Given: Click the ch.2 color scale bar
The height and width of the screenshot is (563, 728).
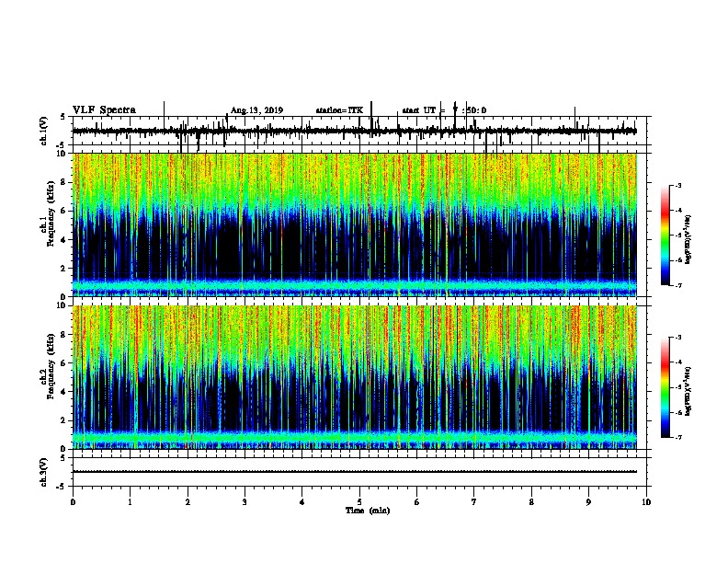Looking at the screenshot, I should pyautogui.click(x=665, y=387).
